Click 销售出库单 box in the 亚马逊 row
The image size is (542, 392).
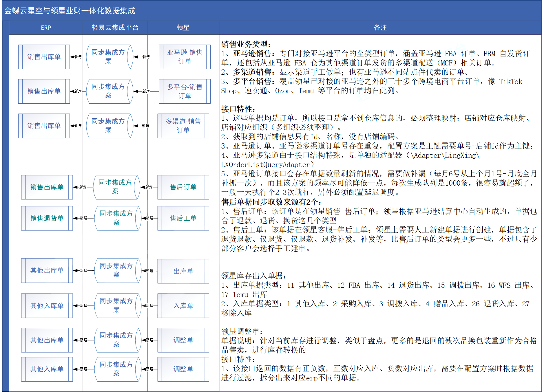pos(44,57)
